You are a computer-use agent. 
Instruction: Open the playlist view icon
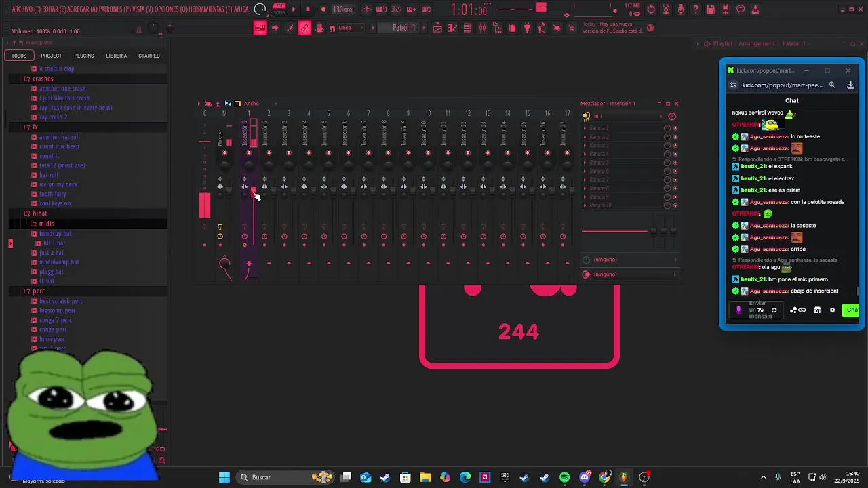point(437,28)
